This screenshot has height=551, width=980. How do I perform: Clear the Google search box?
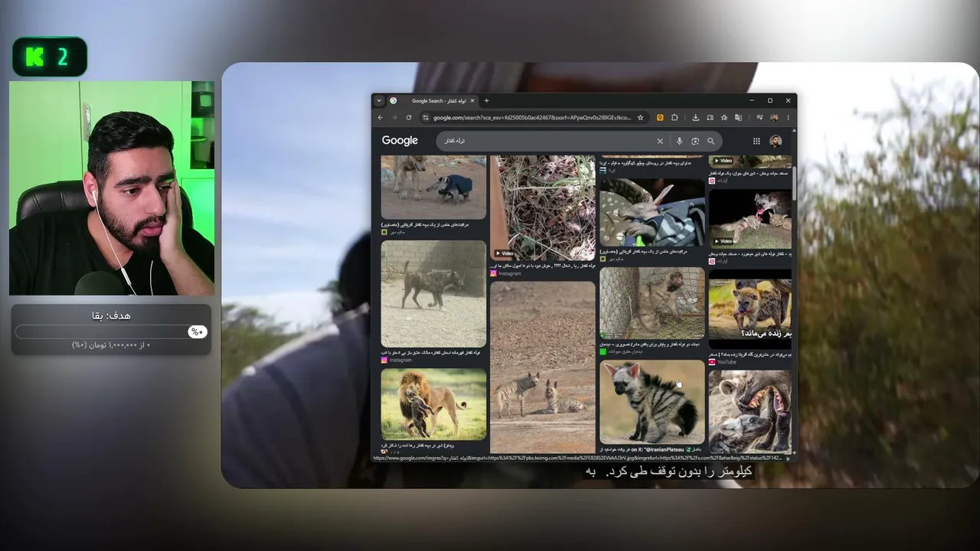coord(660,141)
